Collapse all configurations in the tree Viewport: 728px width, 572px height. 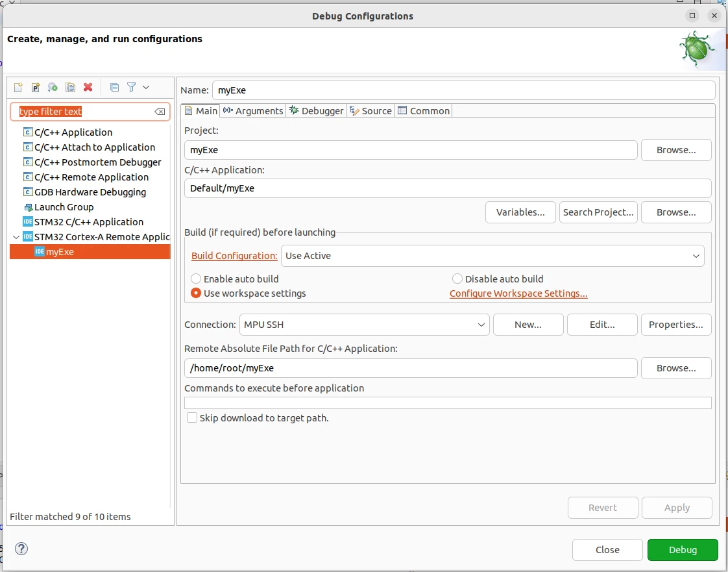coord(114,88)
